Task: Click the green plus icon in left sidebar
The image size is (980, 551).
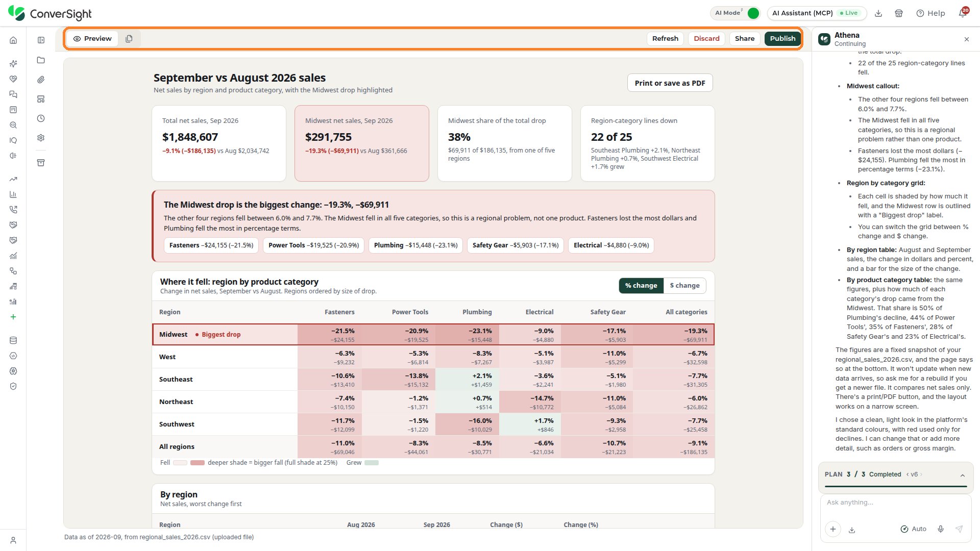Action: 13,317
